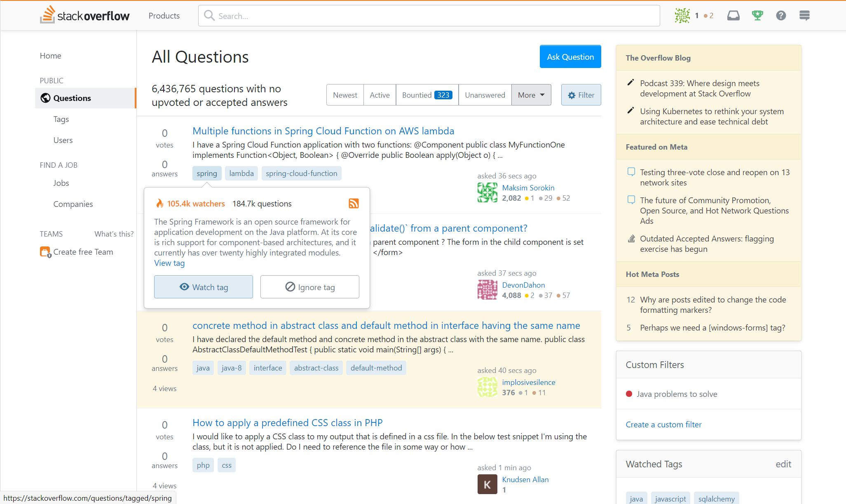Open Tags in the sidebar
The width and height of the screenshot is (846, 504).
[x=61, y=119]
